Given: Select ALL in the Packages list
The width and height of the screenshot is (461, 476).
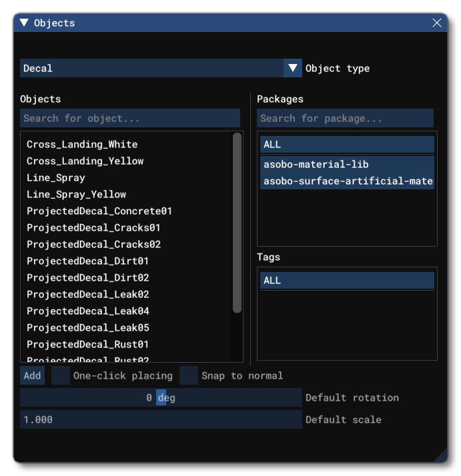Looking at the screenshot, I should click(x=347, y=145).
